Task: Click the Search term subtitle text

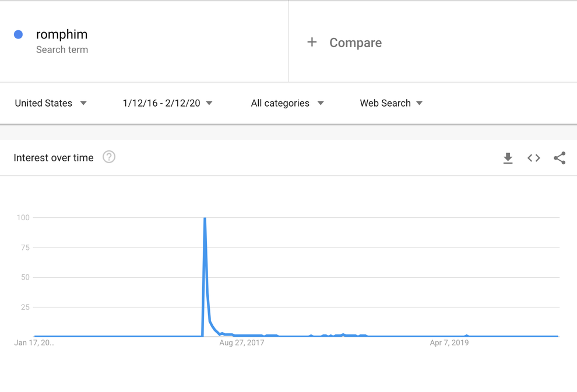Action: 62,50
